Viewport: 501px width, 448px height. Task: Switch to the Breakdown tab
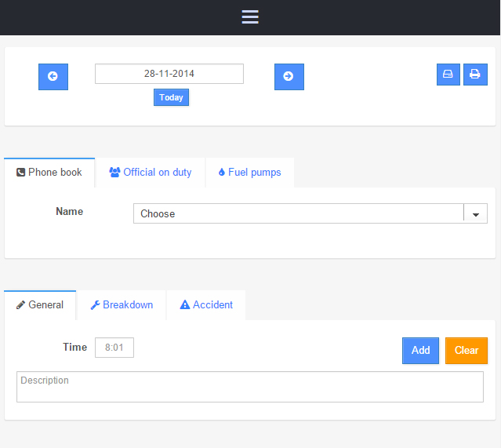point(122,305)
